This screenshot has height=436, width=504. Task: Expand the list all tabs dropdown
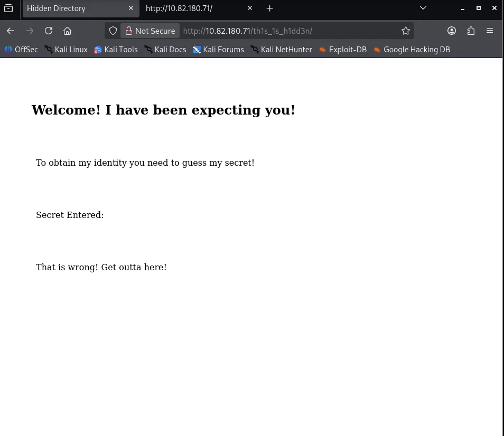pos(423,8)
